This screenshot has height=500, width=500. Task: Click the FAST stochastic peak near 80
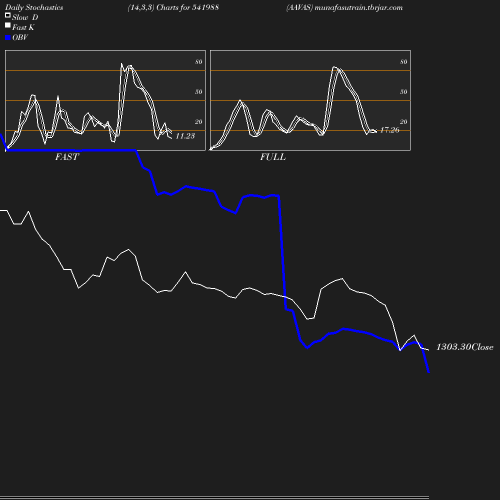(x=122, y=64)
